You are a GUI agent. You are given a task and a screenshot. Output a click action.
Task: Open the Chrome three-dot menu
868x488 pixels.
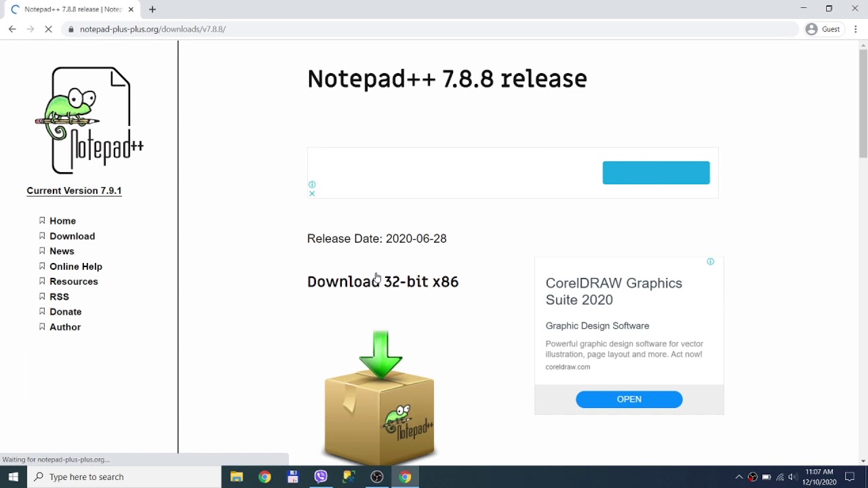click(x=856, y=29)
